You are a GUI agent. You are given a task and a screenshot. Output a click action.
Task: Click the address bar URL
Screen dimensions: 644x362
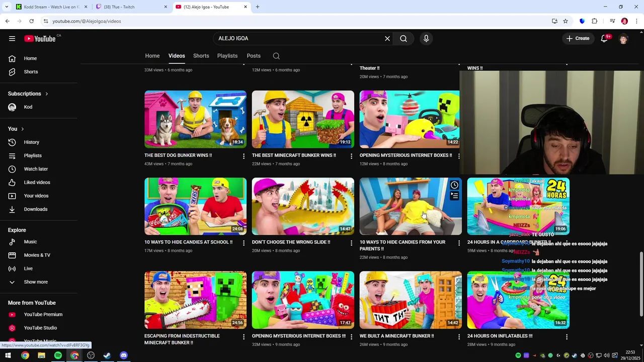tap(87, 21)
